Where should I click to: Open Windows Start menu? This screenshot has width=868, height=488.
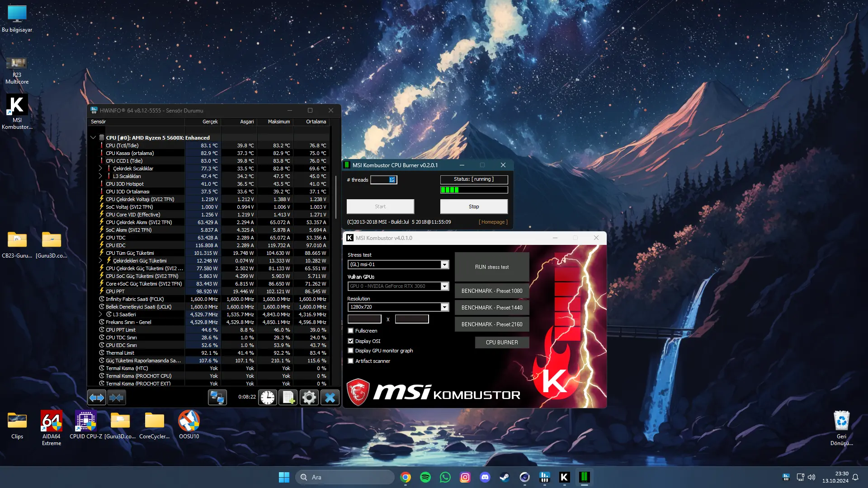pyautogui.click(x=284, y=477)
